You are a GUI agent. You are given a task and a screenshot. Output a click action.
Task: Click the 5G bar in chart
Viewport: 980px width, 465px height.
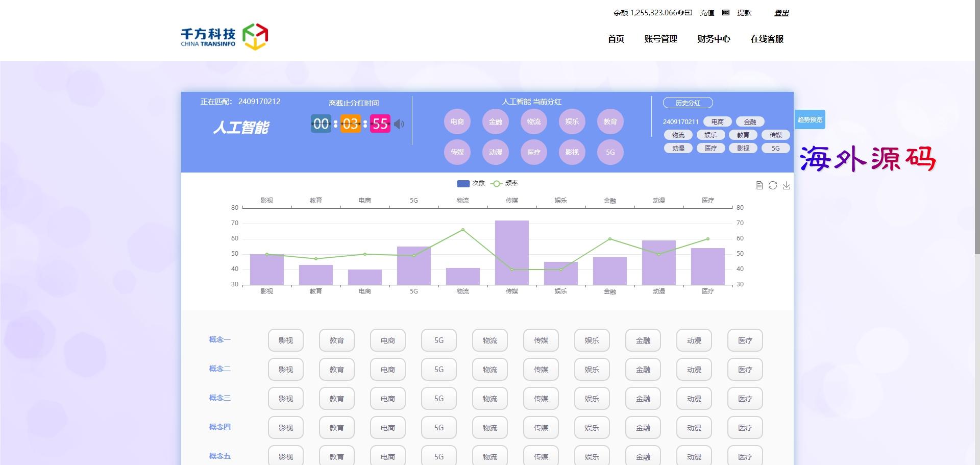(414, 266)
